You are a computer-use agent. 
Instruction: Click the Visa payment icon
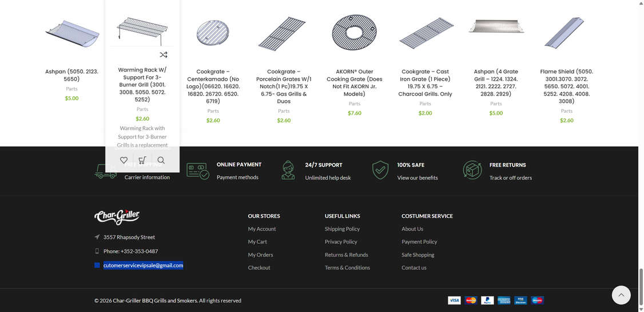click(454, 300)
